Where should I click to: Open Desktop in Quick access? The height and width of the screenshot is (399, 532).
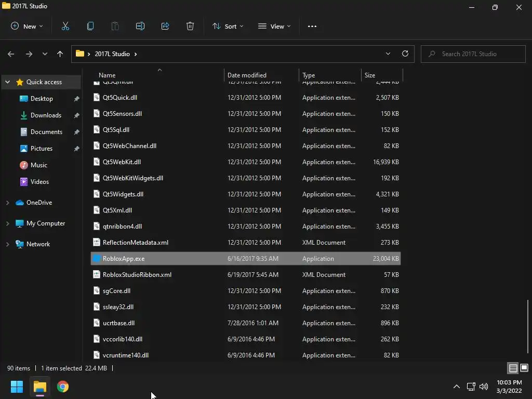42,98
